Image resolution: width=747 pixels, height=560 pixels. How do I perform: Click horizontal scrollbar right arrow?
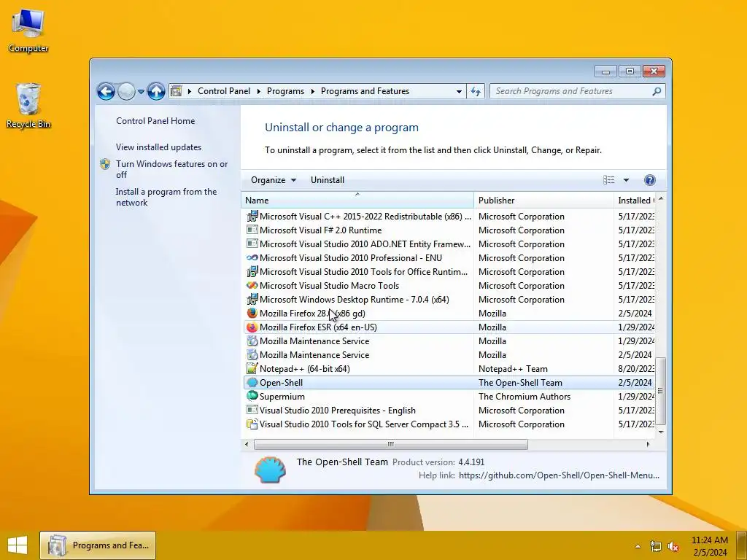[648, 444]
